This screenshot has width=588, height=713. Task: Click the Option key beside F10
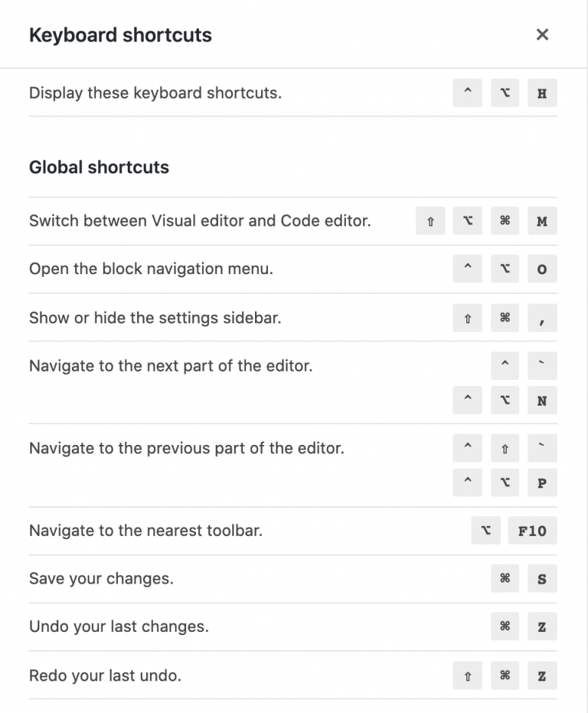coord(486,531)
